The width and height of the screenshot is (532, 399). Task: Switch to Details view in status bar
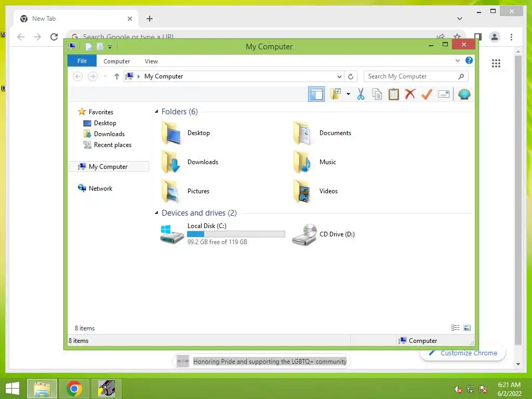tap(455, 328)
